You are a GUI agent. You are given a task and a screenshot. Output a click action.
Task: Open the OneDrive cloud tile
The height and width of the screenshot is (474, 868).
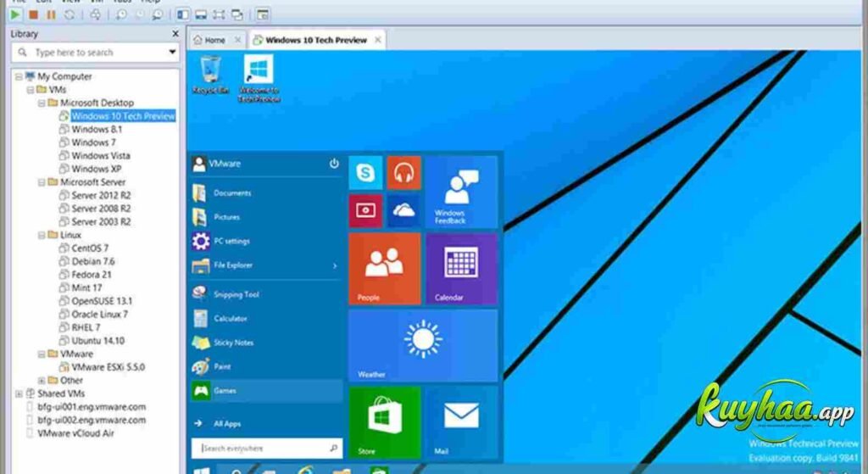[x=403, y=211]
